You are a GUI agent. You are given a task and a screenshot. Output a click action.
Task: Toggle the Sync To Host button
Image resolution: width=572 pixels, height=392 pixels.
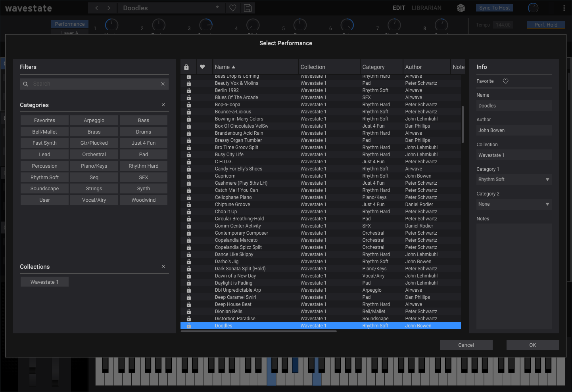pos(495,8)
